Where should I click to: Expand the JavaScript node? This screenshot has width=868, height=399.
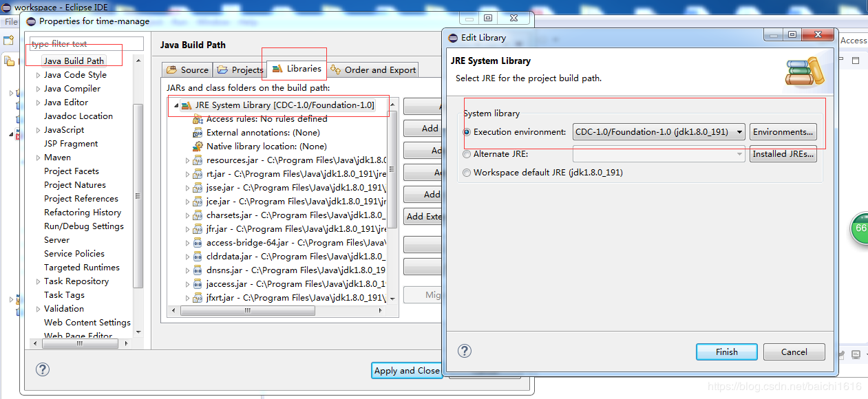pos(39,130)
